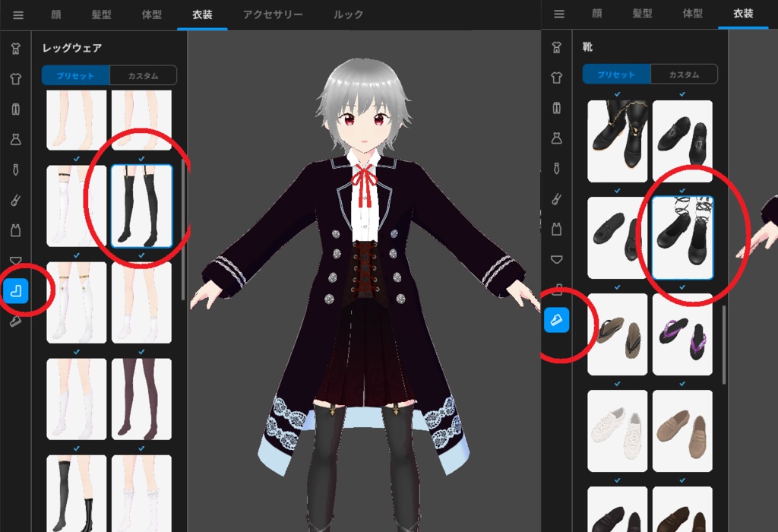Select カスタム in the レッグウェア panel
Screen dimensions: 778x532
tap(143, 75)
